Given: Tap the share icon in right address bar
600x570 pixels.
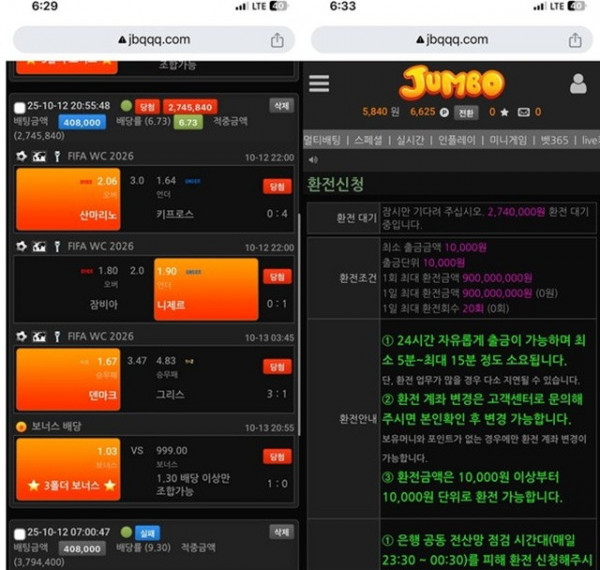Looking at the screenshot, I should click(x=574, y=40).
